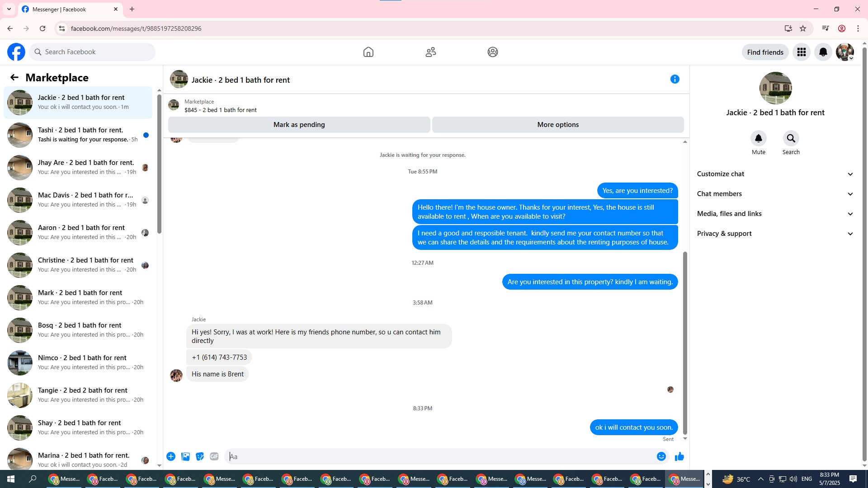This screenshot has height=488, width=868.
Task: Open the blue plus more actions icon
Action: click(171, 456)
